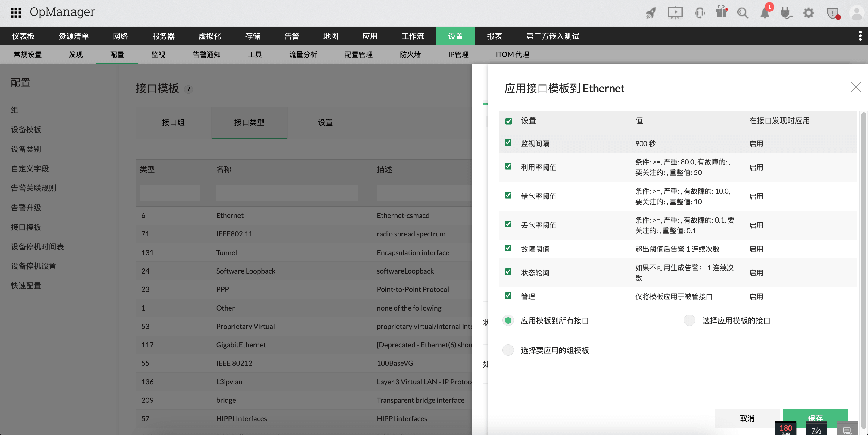Screen dimensions: 868x435
Task: Click the 保存 button
Action: [x=816, y=418]
